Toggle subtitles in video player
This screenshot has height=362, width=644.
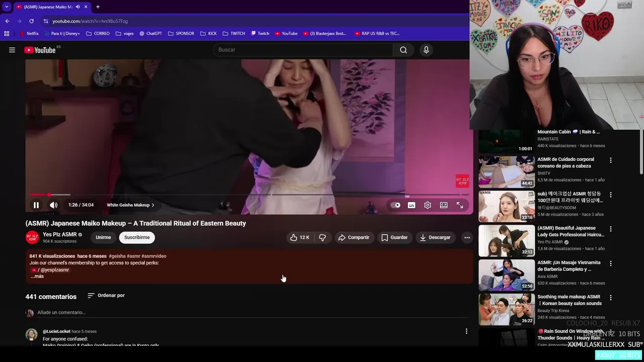point(412,205)
